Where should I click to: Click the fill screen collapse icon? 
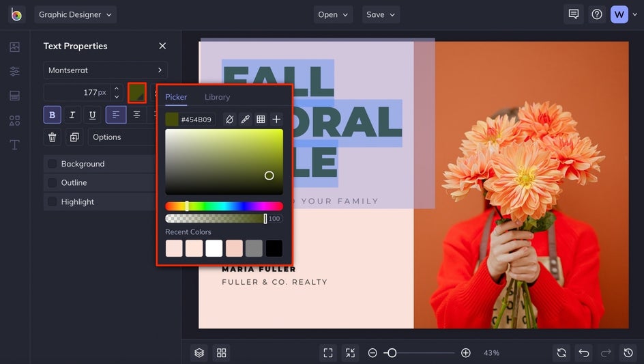[351, 353]
